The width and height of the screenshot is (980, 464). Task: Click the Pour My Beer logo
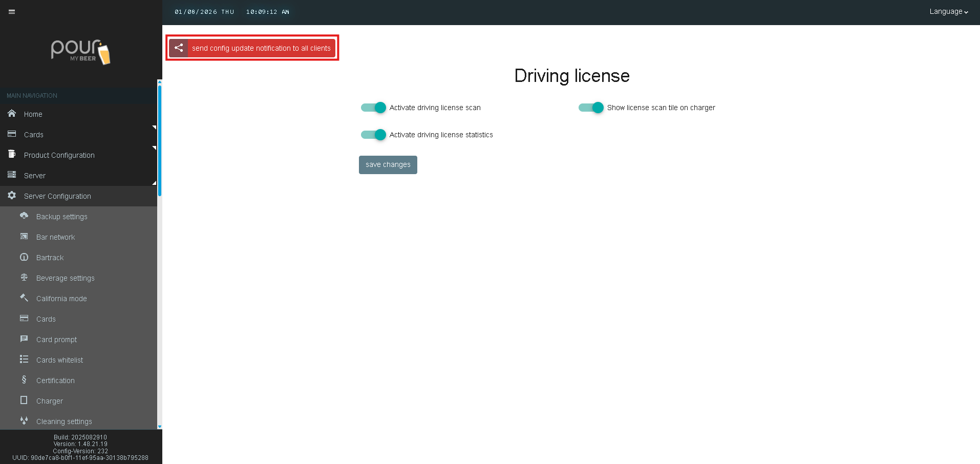tap(81, 52)
